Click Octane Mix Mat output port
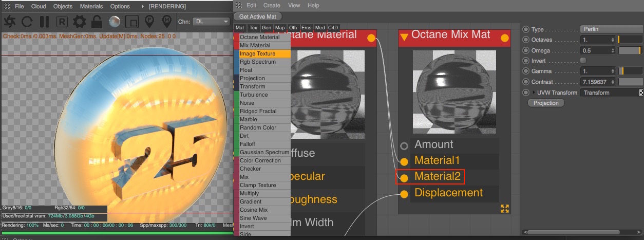The image size is (644, 240). coord(505,38)
